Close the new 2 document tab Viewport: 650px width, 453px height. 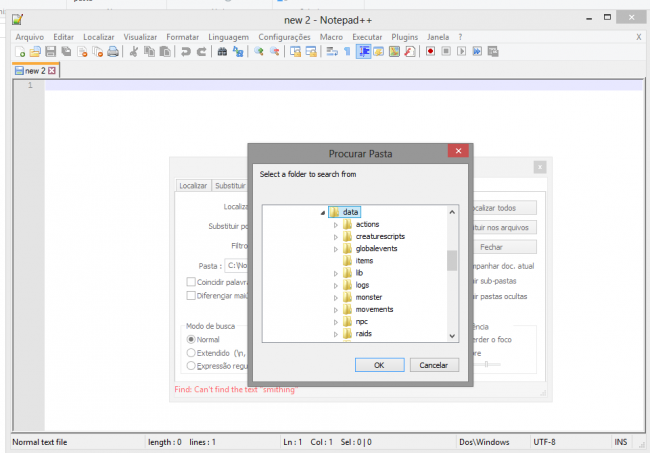[52, 71]
